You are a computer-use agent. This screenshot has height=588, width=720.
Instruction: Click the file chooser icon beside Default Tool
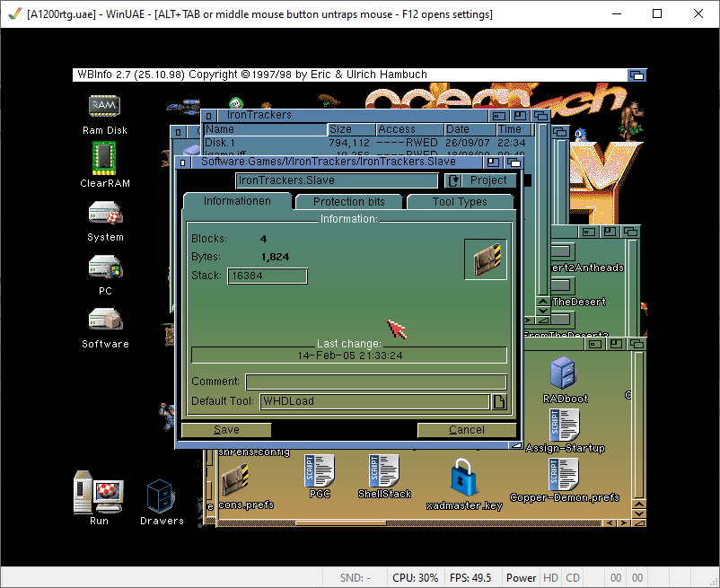[x=499, y=401]
